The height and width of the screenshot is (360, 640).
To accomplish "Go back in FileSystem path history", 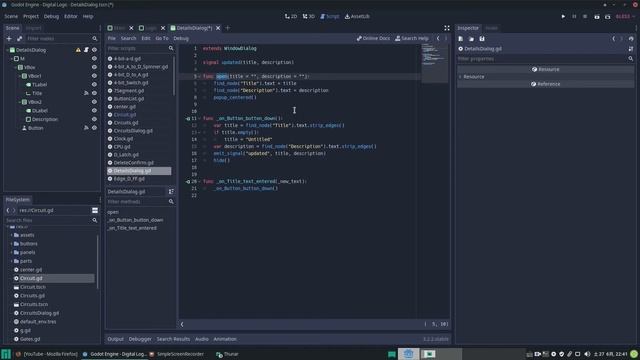I will (8, 210).
